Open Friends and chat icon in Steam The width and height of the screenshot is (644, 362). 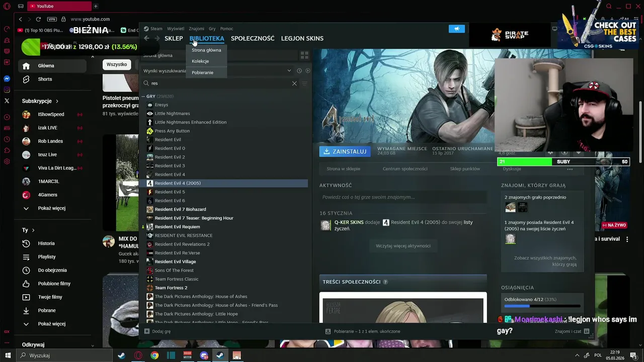(x=587, y=331)
